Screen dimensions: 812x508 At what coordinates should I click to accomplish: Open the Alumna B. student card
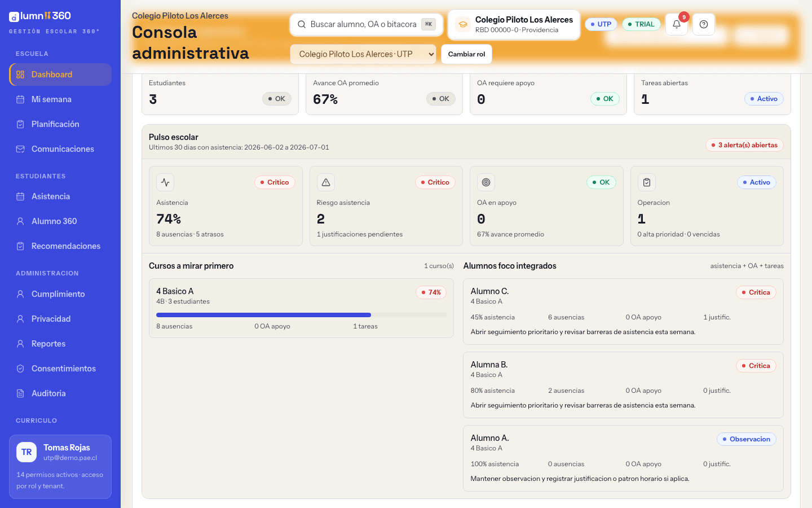(623, 385)
